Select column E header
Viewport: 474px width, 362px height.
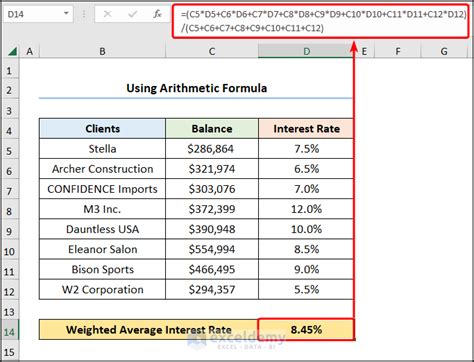pos(364,51)
